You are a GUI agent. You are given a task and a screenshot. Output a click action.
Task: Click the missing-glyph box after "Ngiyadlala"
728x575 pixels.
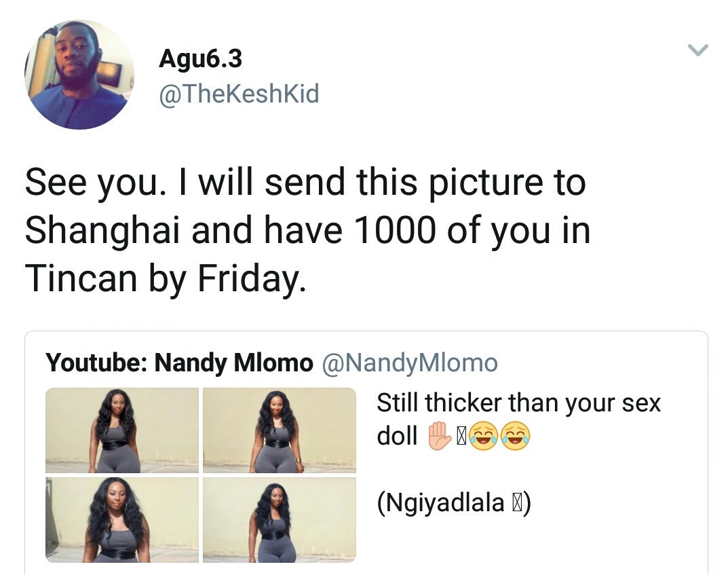516,504
